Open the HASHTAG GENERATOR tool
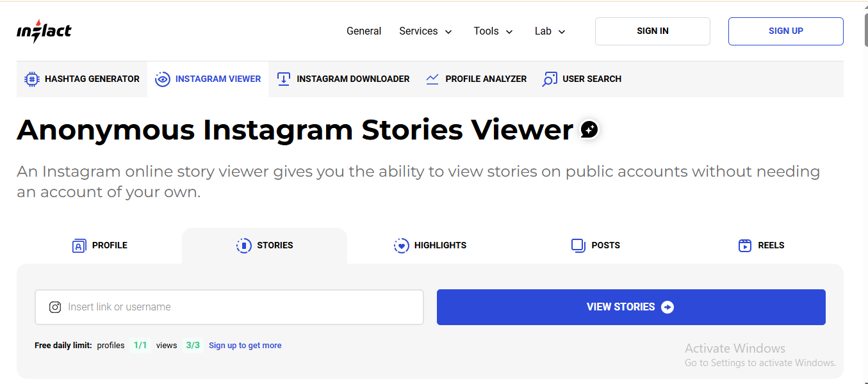 tap(82, 79)
